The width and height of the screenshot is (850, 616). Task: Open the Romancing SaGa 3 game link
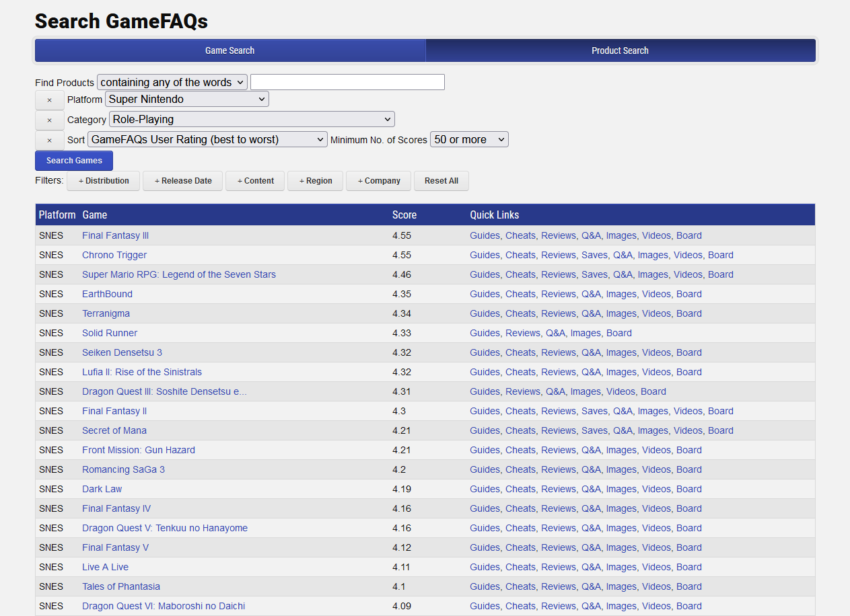(123, 469)
